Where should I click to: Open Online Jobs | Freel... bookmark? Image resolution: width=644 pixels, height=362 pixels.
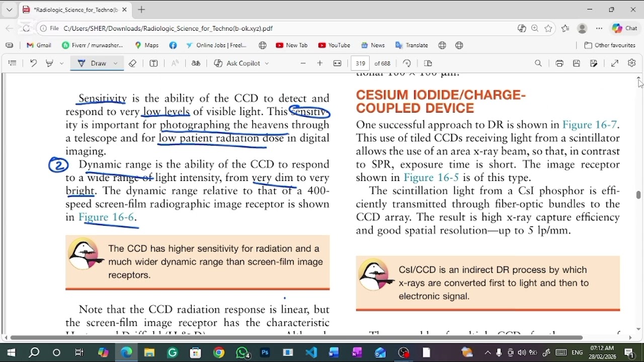tap(216, 45)
